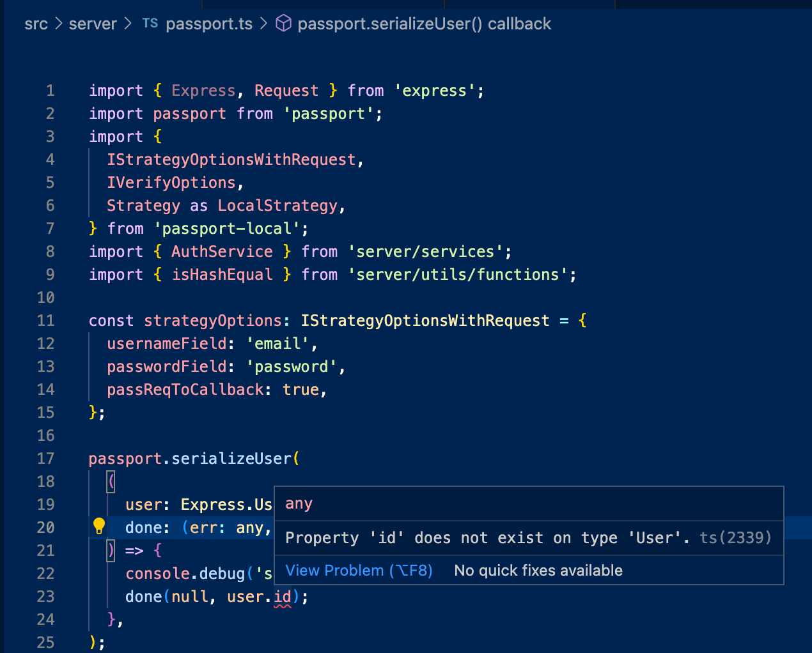Open the 'src' breadcrumb dropdown

[x=36, y=24]
